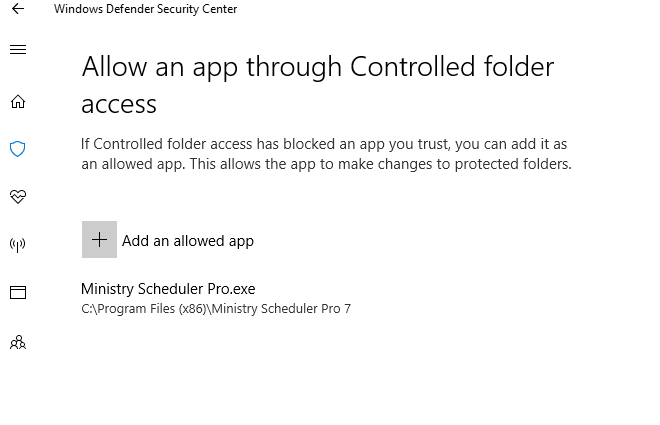Click the C:\Program Files (x86) path text
The height and width of the screenshot is (425, 660).
click(x=142, y=309)
